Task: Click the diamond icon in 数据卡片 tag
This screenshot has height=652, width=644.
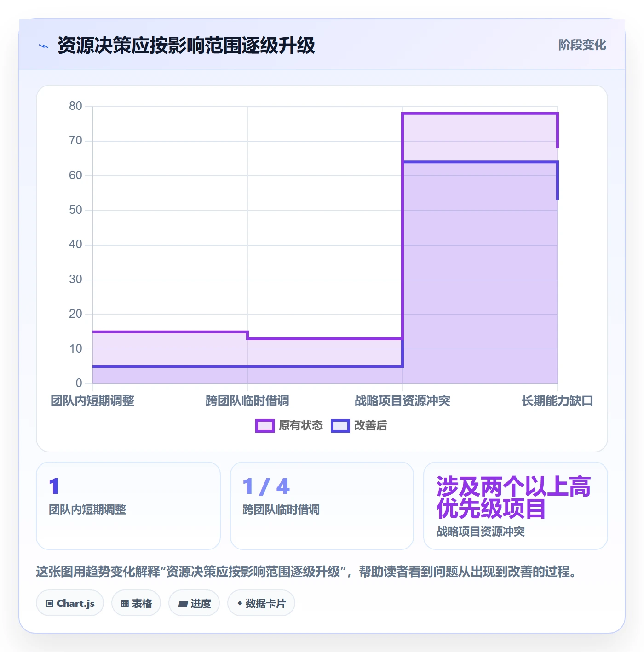Action: click(240, 603)
